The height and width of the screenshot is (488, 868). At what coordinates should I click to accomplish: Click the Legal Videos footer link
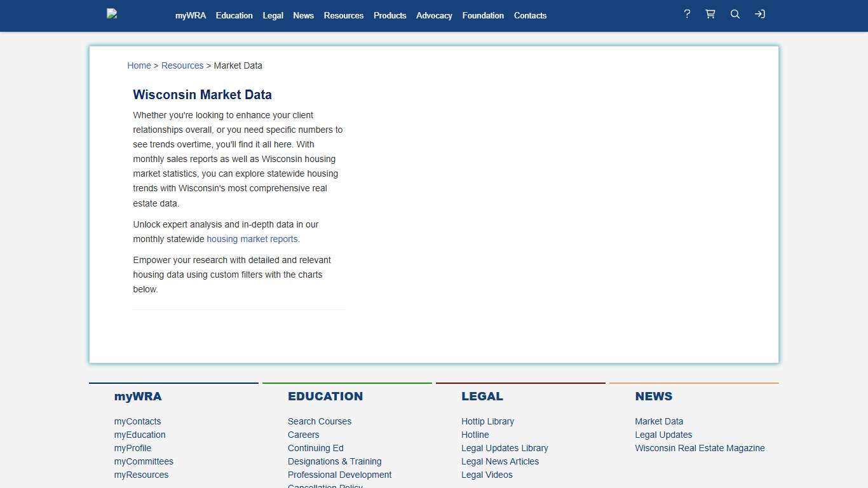click(x=487, y=475)
